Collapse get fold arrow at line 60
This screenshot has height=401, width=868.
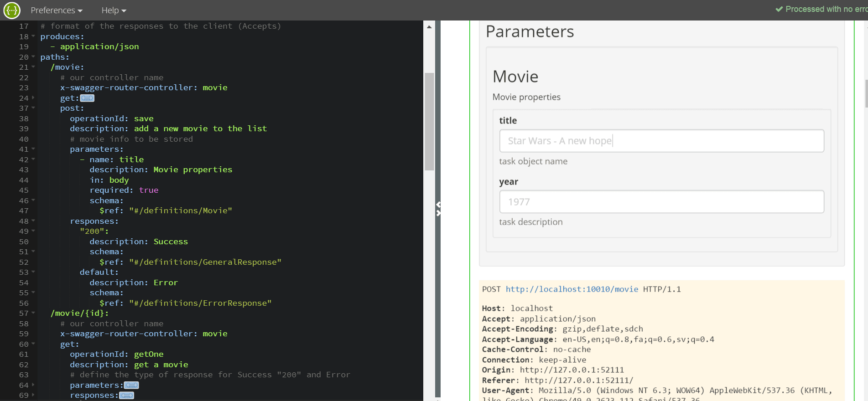33,344
